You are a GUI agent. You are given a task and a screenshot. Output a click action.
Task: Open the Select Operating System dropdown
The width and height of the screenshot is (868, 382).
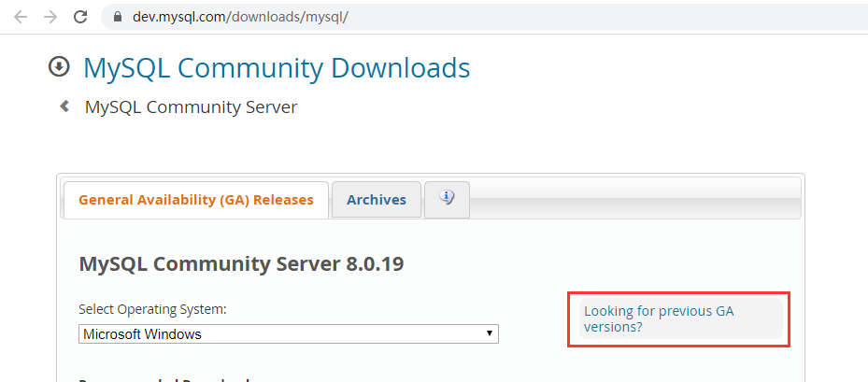(x=289, y=333)
